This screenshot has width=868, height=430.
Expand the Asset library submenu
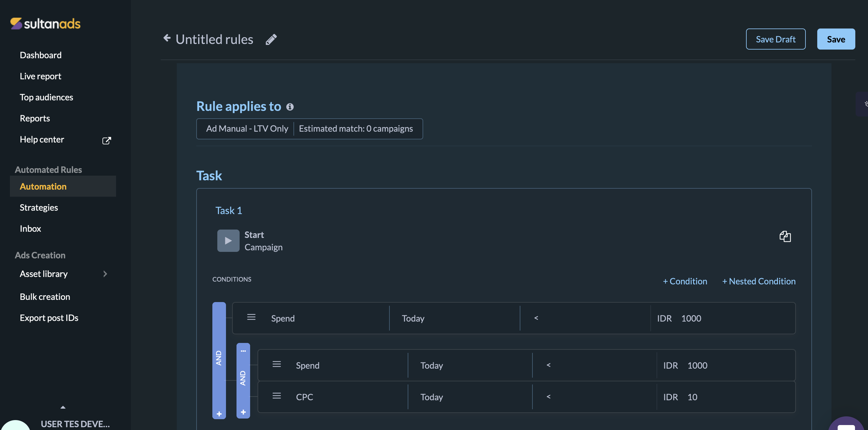pyautogui.click(x=105, y=274)
